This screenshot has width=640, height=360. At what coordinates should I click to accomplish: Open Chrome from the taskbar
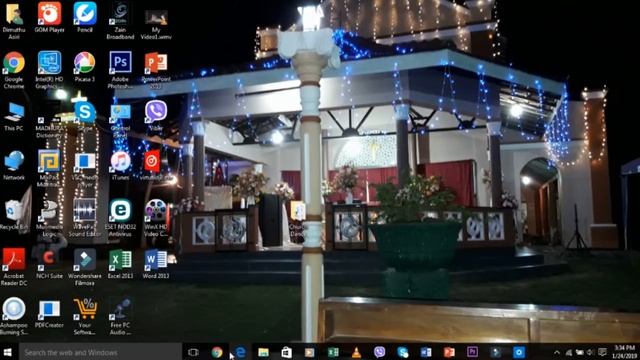(x=217, y=352)
